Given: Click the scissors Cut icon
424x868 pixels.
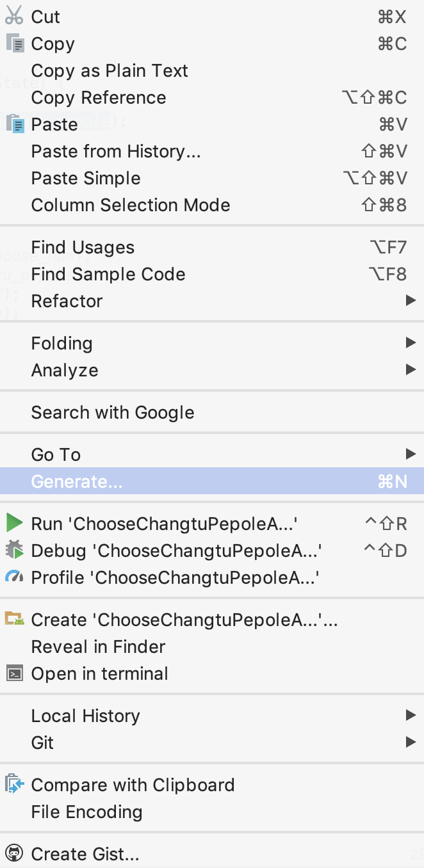Looking at the screenshot, I should click(x=14, y=17).
